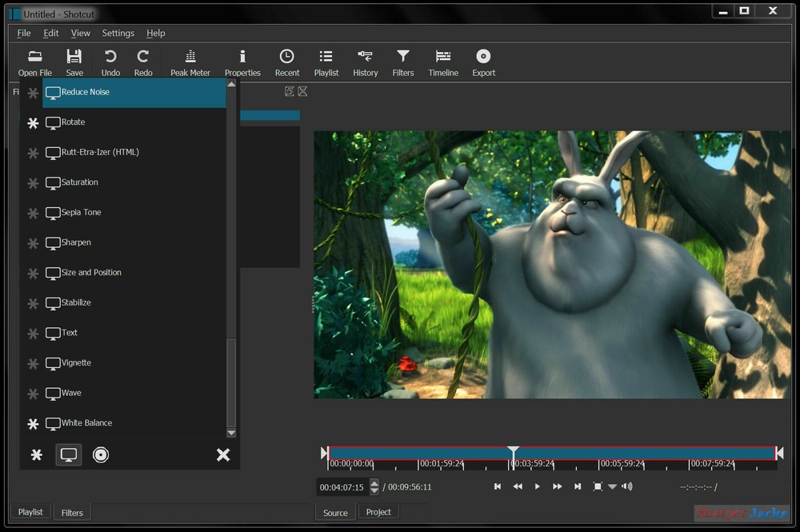Close the filter chooser with the X

[223, 454]
